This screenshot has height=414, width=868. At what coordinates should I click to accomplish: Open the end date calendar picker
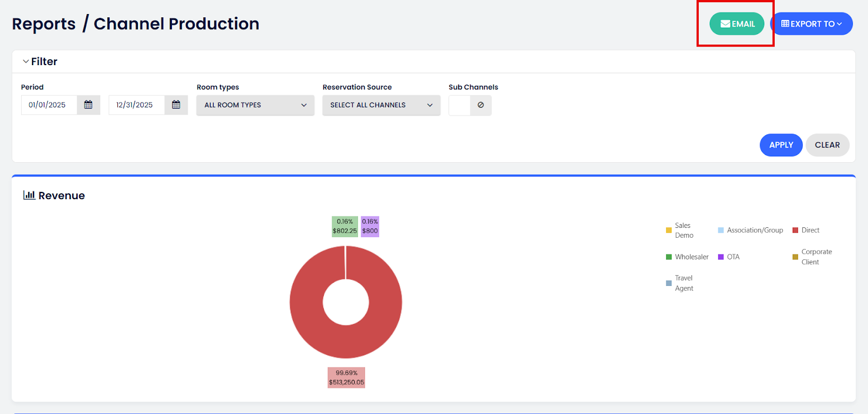coord(176,105)
